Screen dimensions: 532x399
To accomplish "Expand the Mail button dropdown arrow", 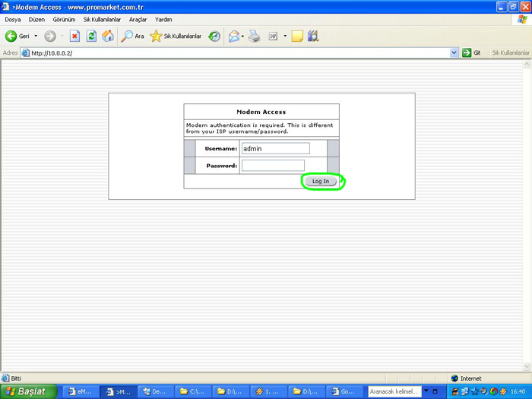I will click(x=242, y=36).
